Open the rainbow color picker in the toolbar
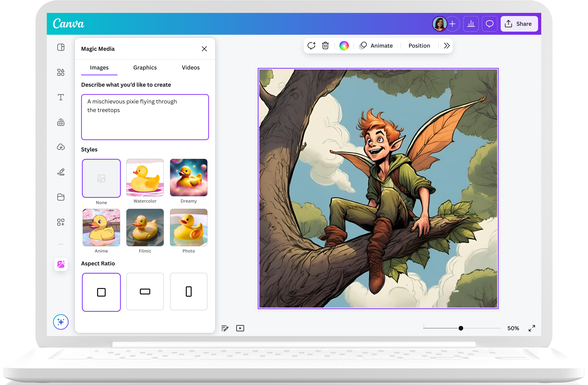This screenshot has height=385, width=588. [344, 45]
